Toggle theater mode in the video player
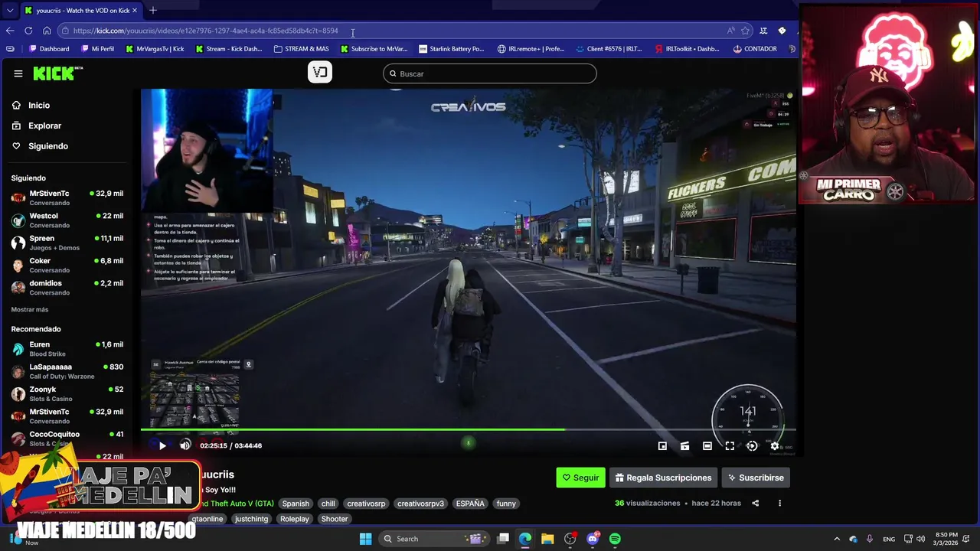Screen dimensions: 980x551 pyautogui.click(x=707, y=446)
